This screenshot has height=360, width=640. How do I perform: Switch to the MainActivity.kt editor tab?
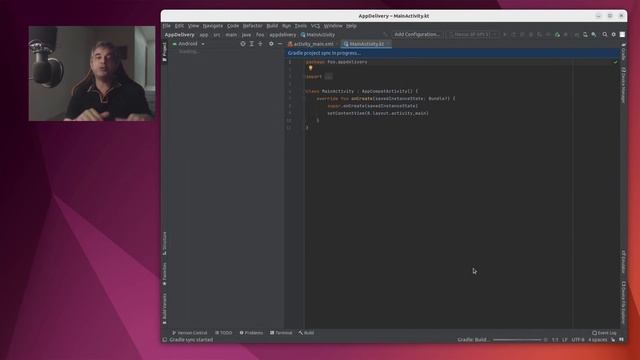coord(366,44)
